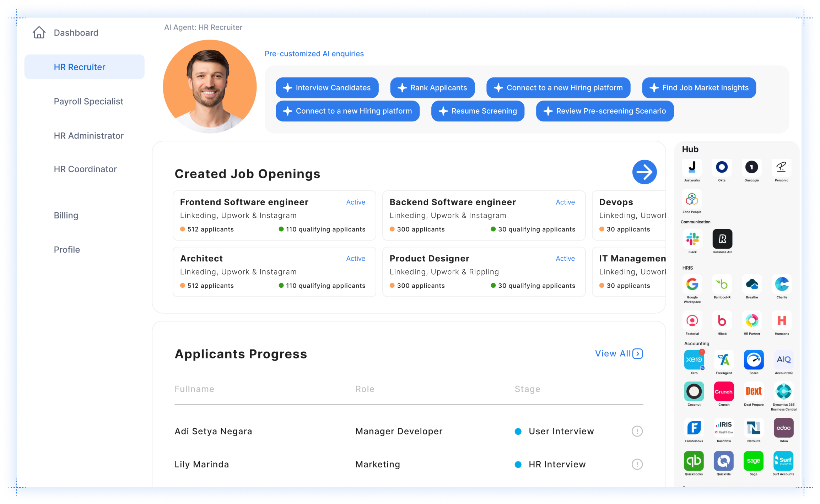820x504 pixels.
Task: Advance job openings with blue arrow
Action: point(644,172)
